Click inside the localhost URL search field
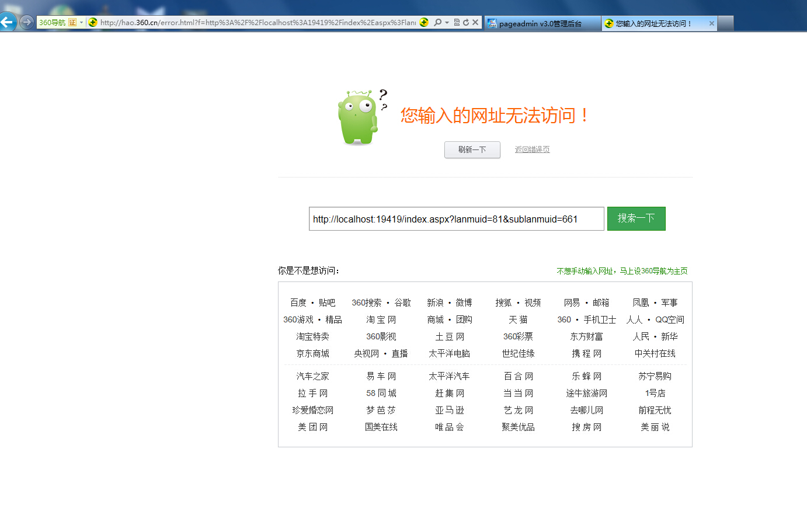 [455, 219]
